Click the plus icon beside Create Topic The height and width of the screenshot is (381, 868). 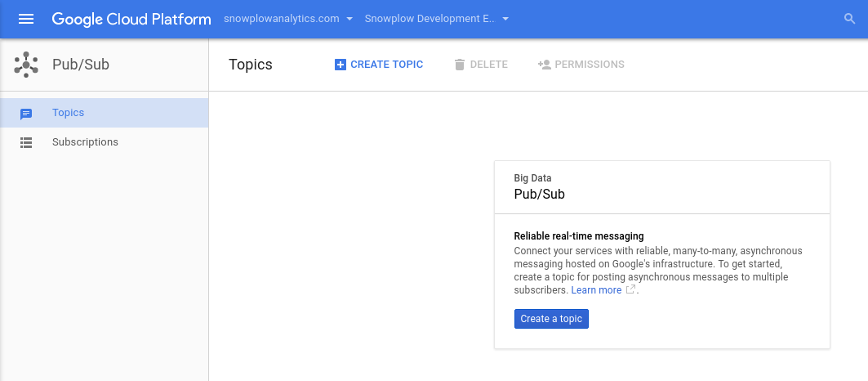pos(340,65)
